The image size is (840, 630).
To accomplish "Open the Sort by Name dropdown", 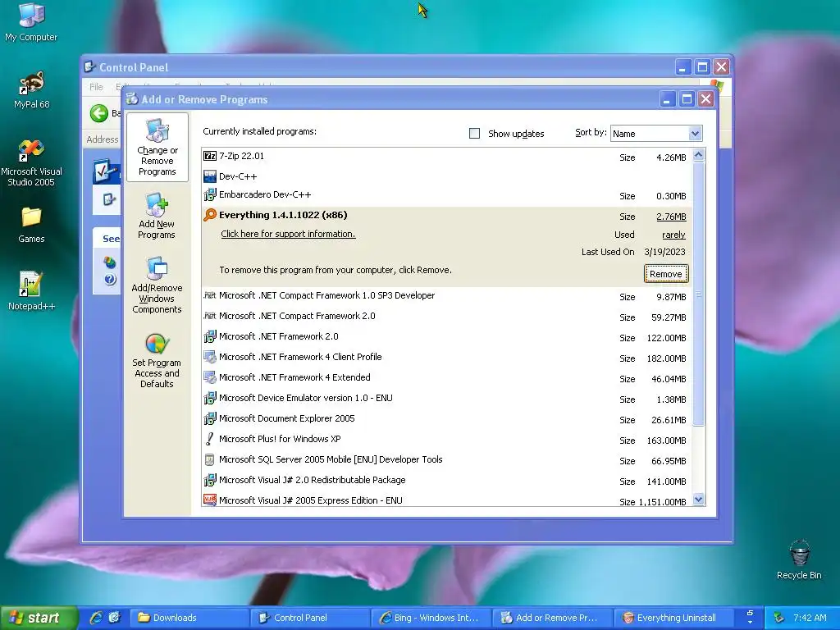I will [x=695, y=134].
